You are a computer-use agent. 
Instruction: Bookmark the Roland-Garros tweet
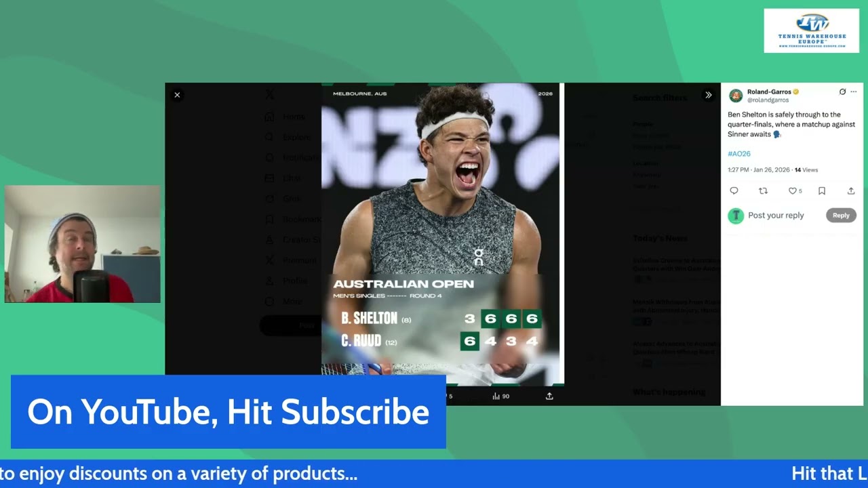[821, 191]
